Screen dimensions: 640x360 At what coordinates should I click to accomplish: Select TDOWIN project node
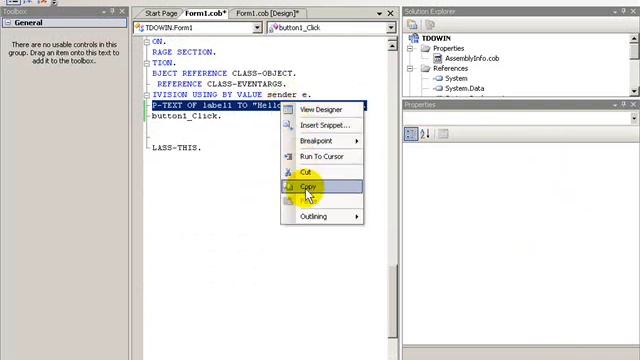436,38
